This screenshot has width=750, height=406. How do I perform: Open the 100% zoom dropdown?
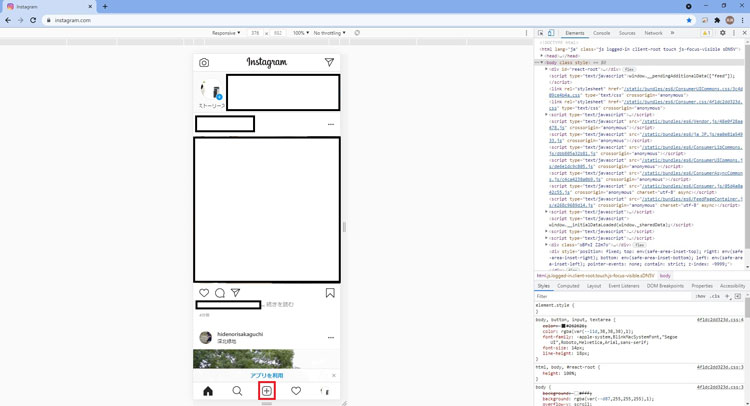[301, 33]
